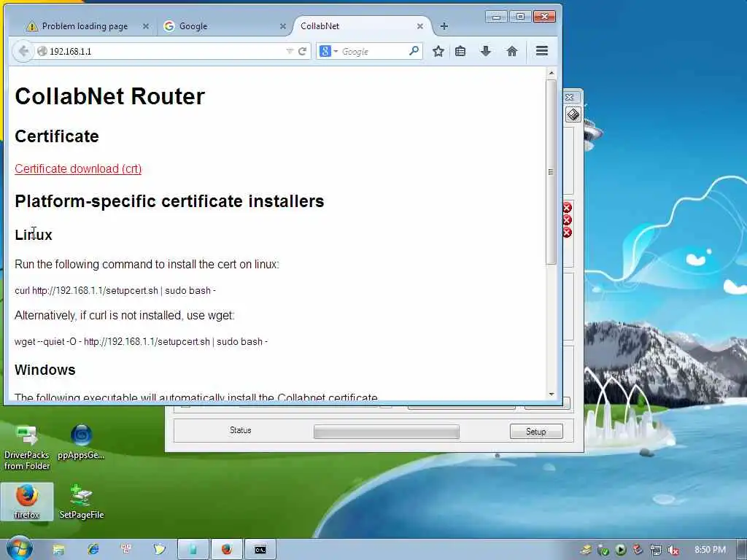Open the bookmarks list icon
The image size is (747, 560).
pyautogui.click(x=460, y=51)
